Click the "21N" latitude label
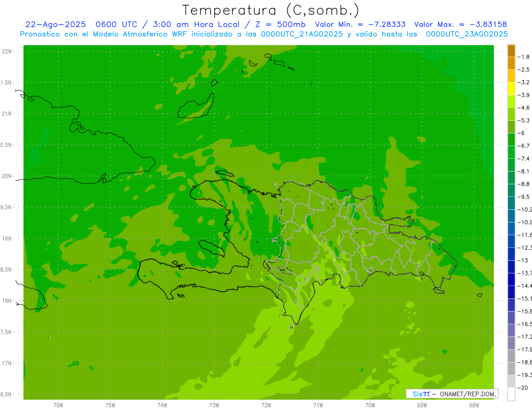The image size is (532, 411). (x=7, y=114)
